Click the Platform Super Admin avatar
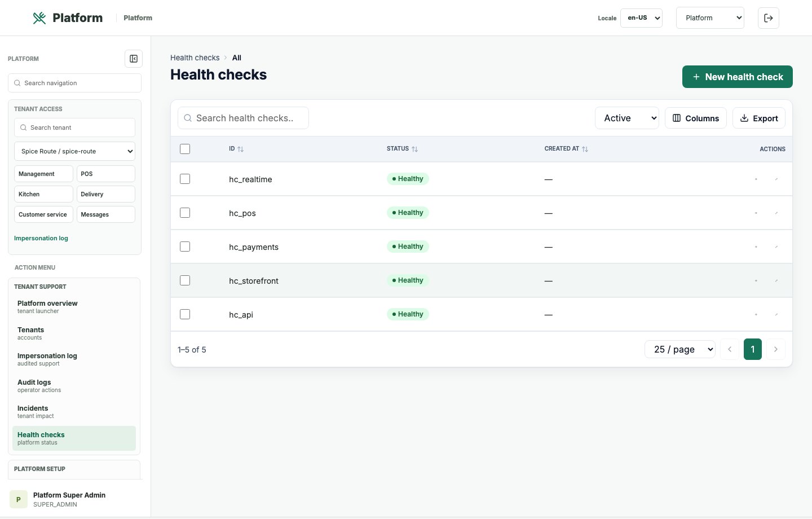812x519 pixels. [19, 499]
